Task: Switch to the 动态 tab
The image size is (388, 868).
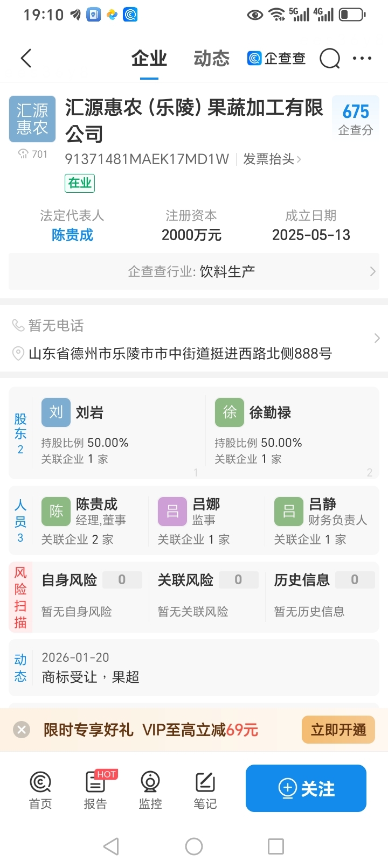Action: click(211, 58)
